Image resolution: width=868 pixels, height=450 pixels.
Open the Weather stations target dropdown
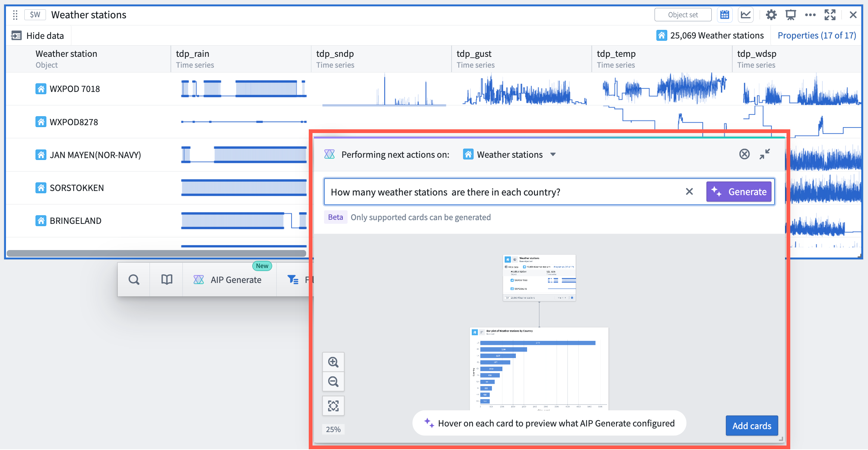[x=510, y=154]
